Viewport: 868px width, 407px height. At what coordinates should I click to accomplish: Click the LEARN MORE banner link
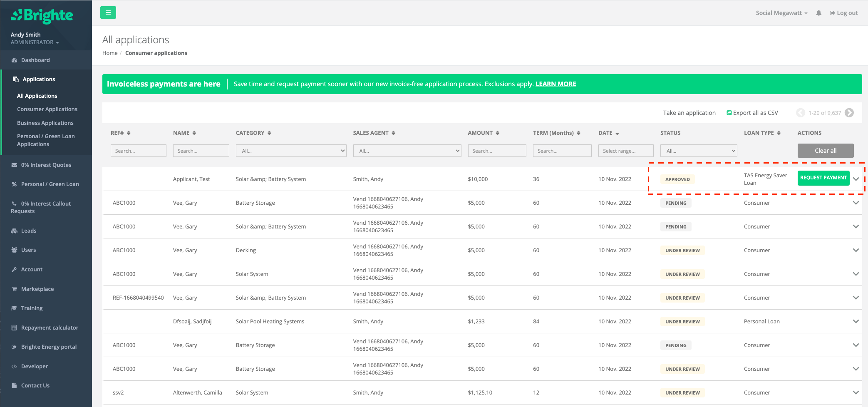[x=556, y=84]
